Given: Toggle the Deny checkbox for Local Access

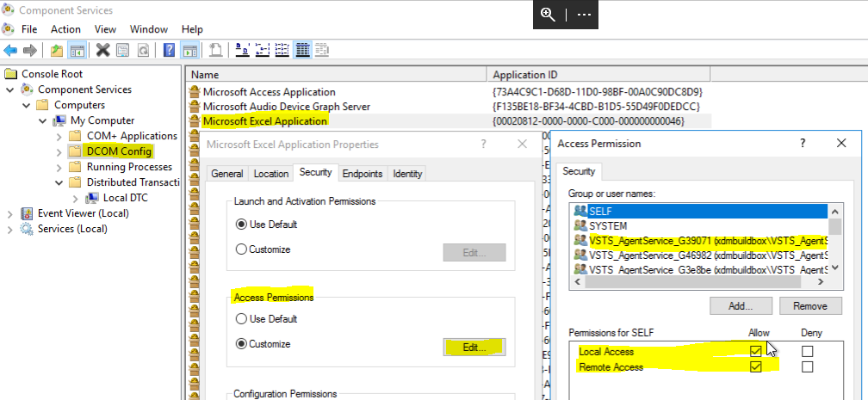Looking at the screenshot, I should (x=808, y=351).
